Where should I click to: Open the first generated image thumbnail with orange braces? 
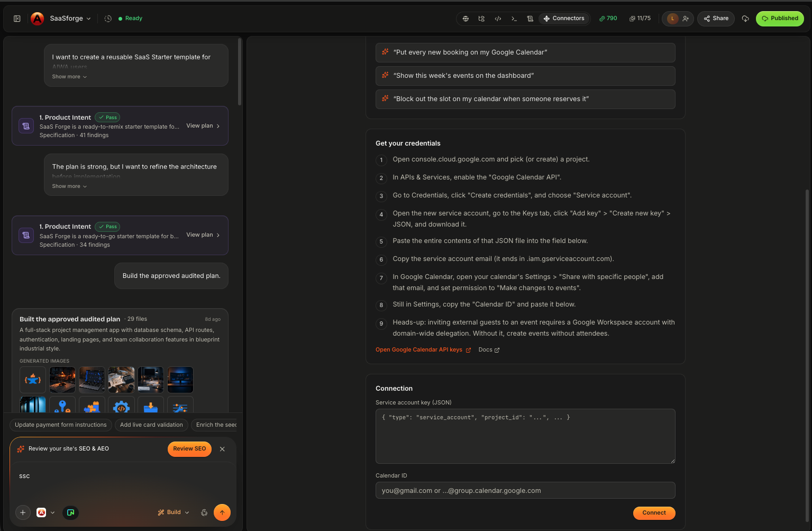click(x=33, y=380)
